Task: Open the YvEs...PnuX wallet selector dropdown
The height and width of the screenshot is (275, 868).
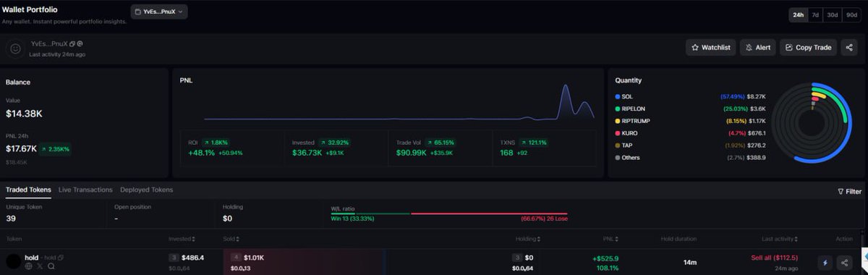Action: coord(159,12)
